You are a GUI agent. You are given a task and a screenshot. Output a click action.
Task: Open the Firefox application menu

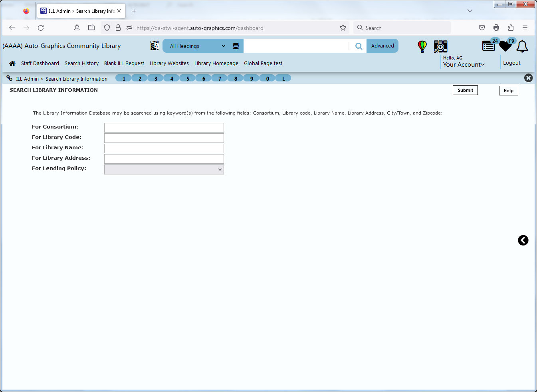(525, 28)
